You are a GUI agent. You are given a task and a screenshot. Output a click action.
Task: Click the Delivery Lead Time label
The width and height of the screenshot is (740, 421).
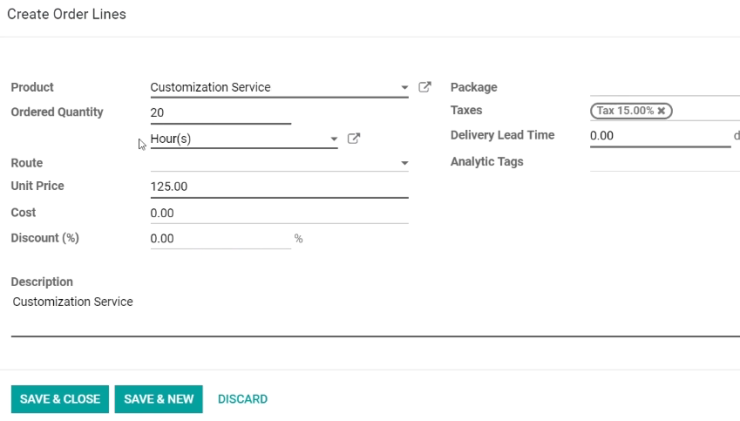pos(502,135)
